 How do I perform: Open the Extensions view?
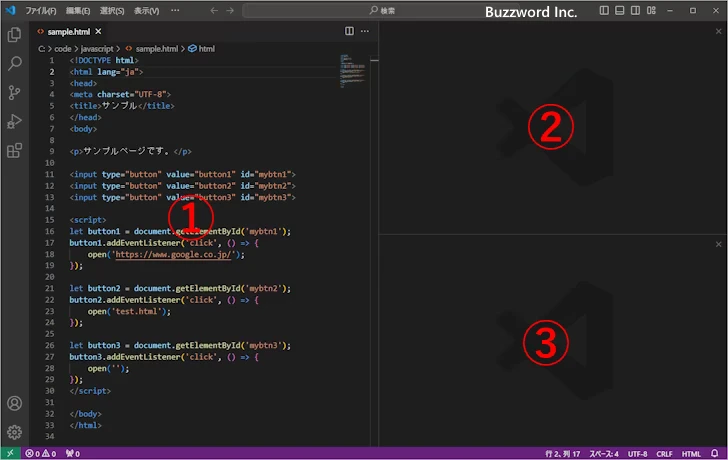(14, 151)
